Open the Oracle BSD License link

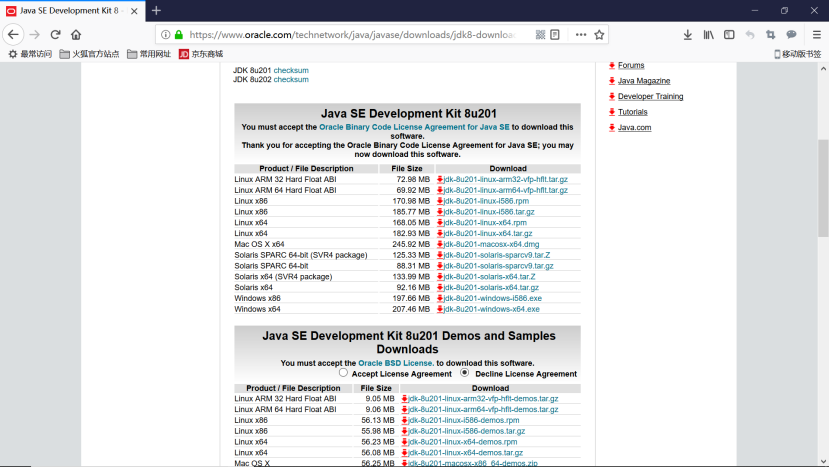396,363
